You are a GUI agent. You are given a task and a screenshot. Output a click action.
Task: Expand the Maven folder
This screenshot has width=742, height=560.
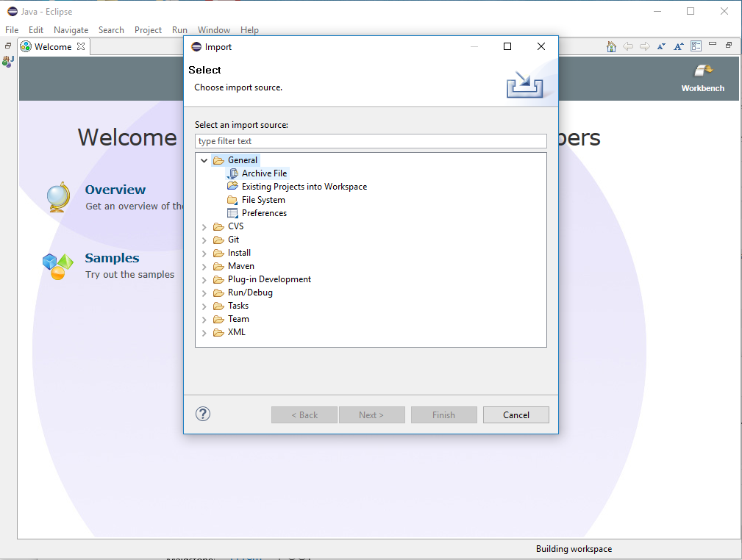204,267
